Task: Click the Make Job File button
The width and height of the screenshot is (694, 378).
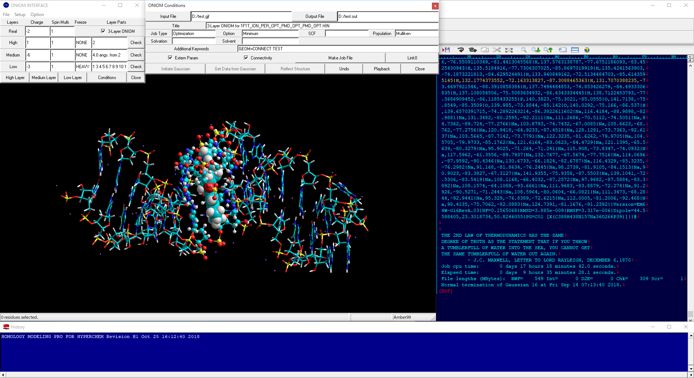Action: tap(340, 58)
